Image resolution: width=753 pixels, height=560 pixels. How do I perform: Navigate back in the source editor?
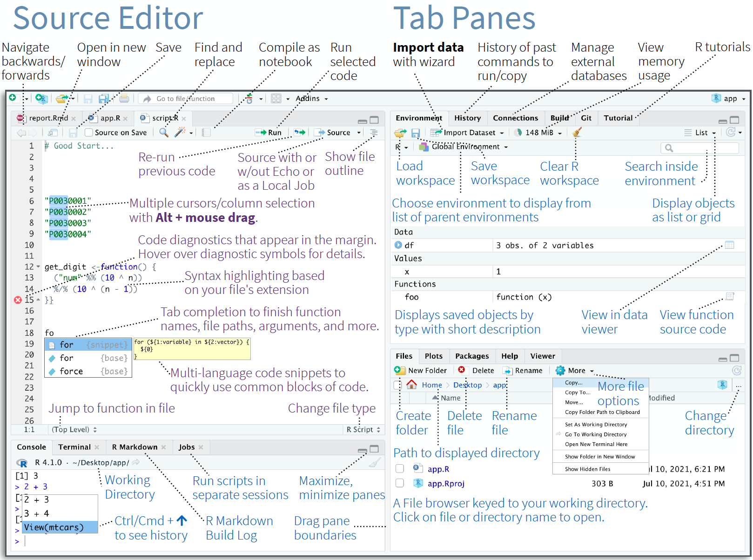point(21,133)
